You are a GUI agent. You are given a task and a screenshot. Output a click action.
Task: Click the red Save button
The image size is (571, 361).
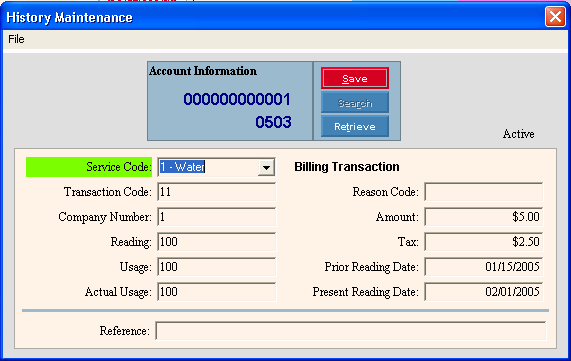(355, 78)
